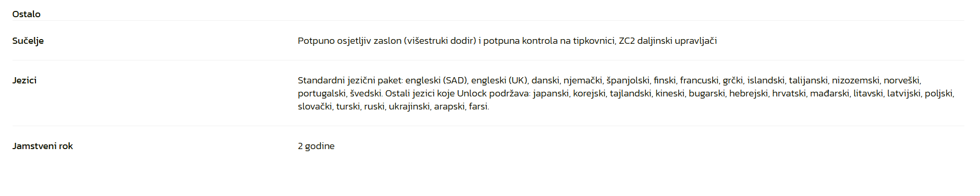This screenshot has width=980, height=196.
Task: Select the word hrvatski
Action: point(788,93)
